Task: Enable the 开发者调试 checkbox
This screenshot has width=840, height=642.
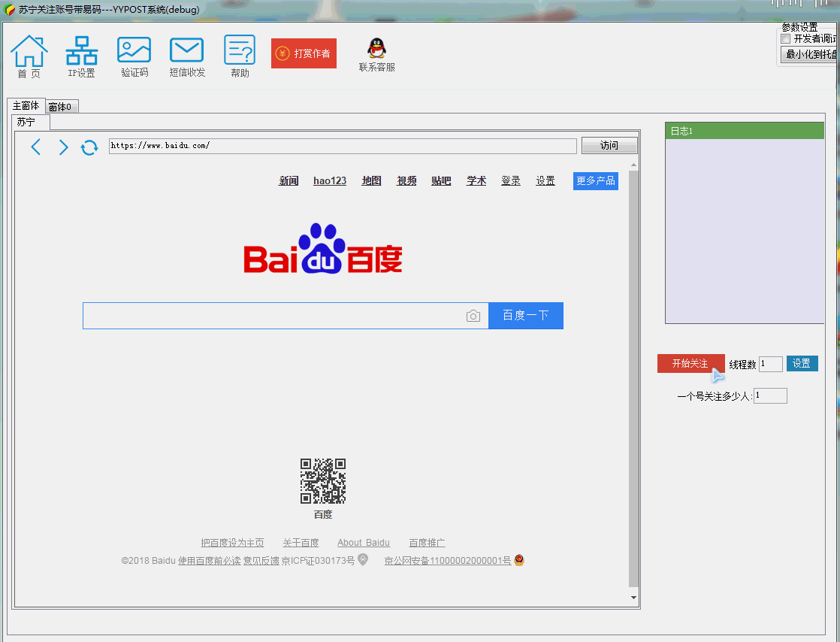Action: point(786,38)
